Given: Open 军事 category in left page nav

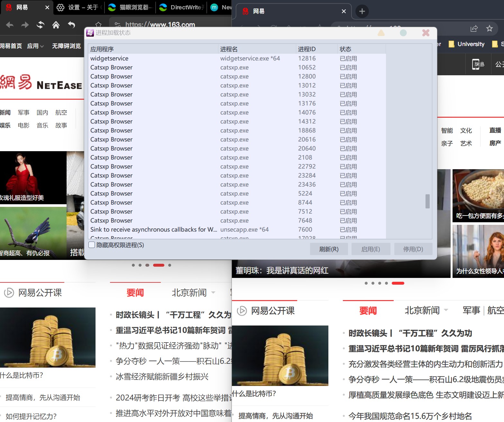Looking at the screenshot, I should pyautogui.click(x=23, y=112).
